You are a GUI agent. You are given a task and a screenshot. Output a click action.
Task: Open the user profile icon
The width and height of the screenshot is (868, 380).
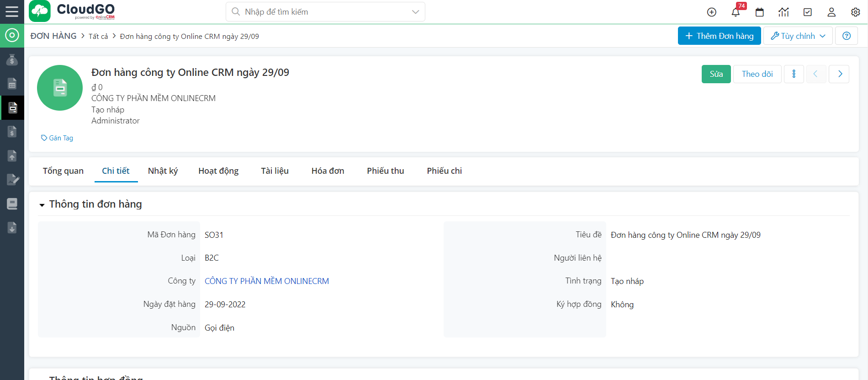pos(831,12)
